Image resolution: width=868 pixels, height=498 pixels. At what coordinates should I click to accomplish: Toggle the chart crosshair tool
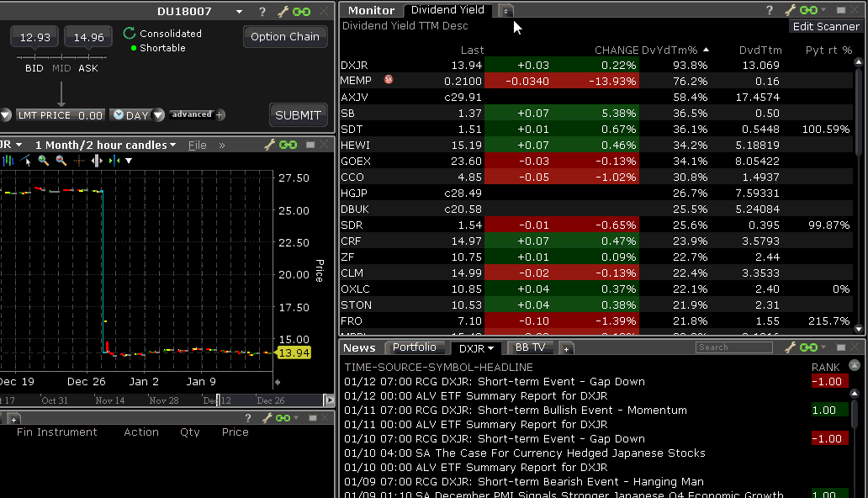tap(78, 161)
